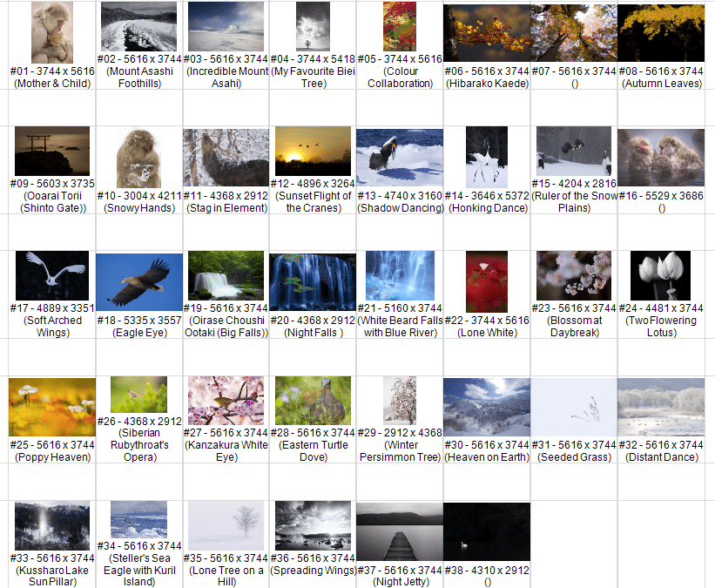The image size is (715, 588).
Task: Open the Poppy Heaven image
Action: pyautogui.click(x=51, y=406)
